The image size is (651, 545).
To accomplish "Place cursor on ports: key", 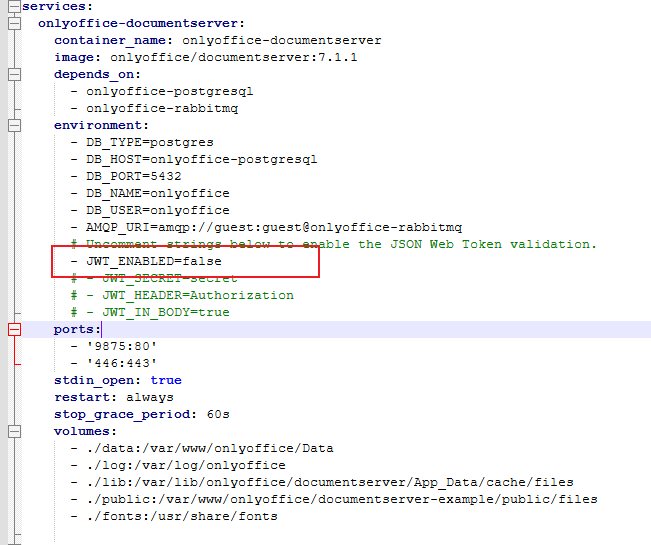I will tap(77, 330).
